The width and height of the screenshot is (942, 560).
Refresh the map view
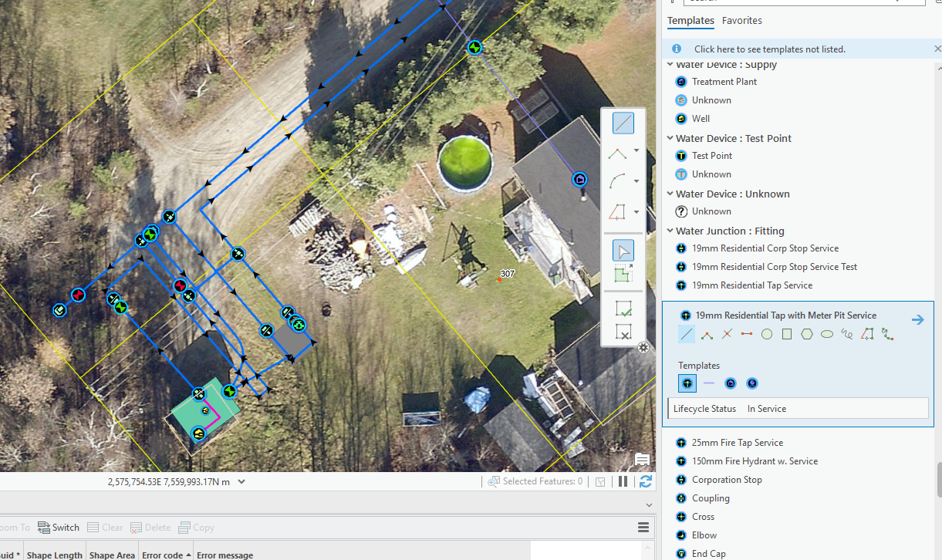pos(646,481)
